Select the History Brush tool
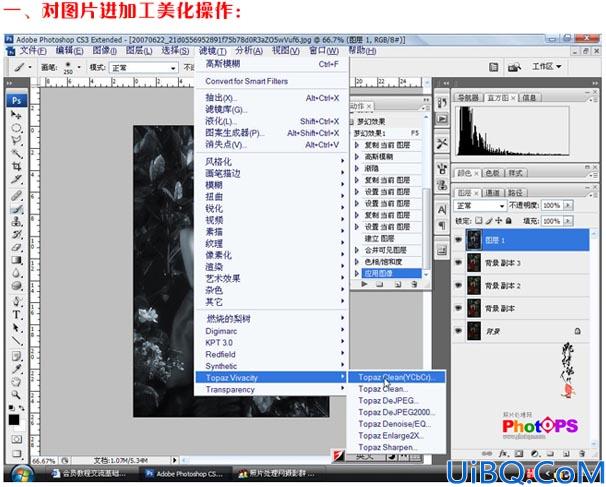 pos(16,235)
